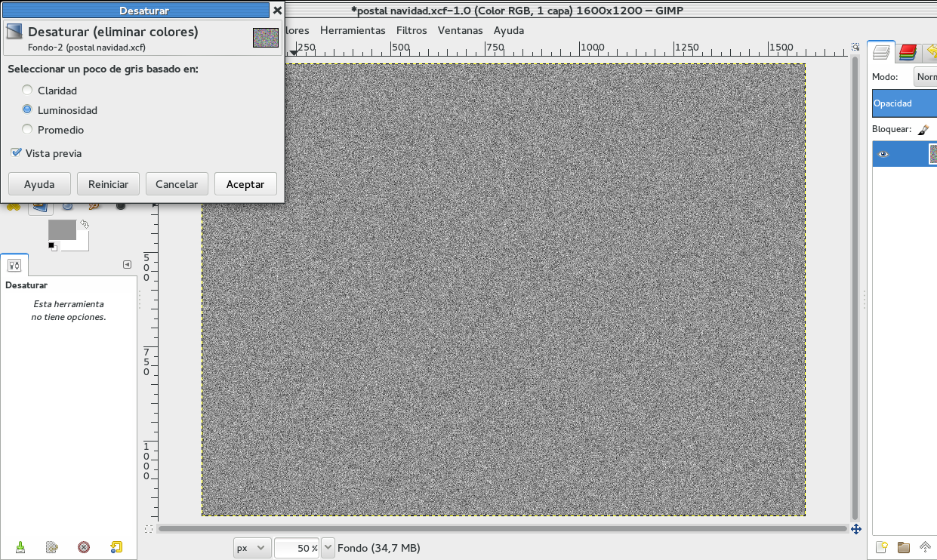Click the Bloquear pixels brush icon

click(x=923, y=129)
